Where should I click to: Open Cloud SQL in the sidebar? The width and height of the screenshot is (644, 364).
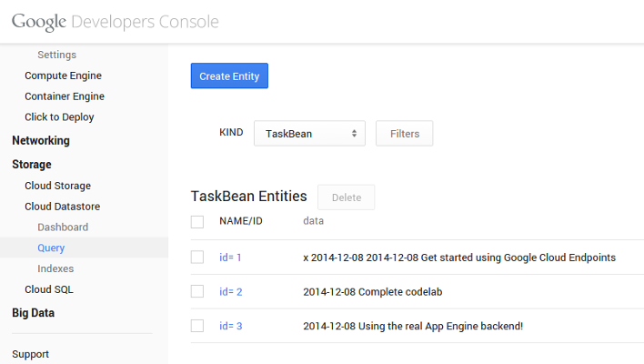[x=49, y=289]
